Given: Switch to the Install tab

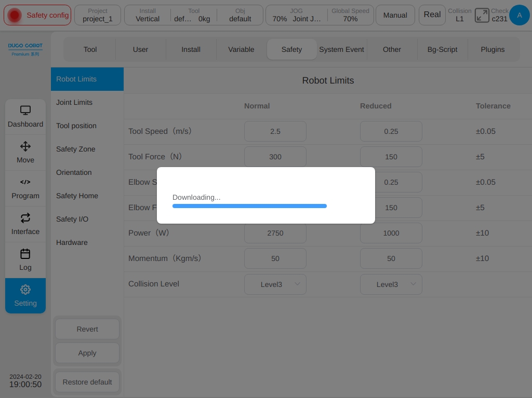Looking at the screenshot, I should coord(191,49).
